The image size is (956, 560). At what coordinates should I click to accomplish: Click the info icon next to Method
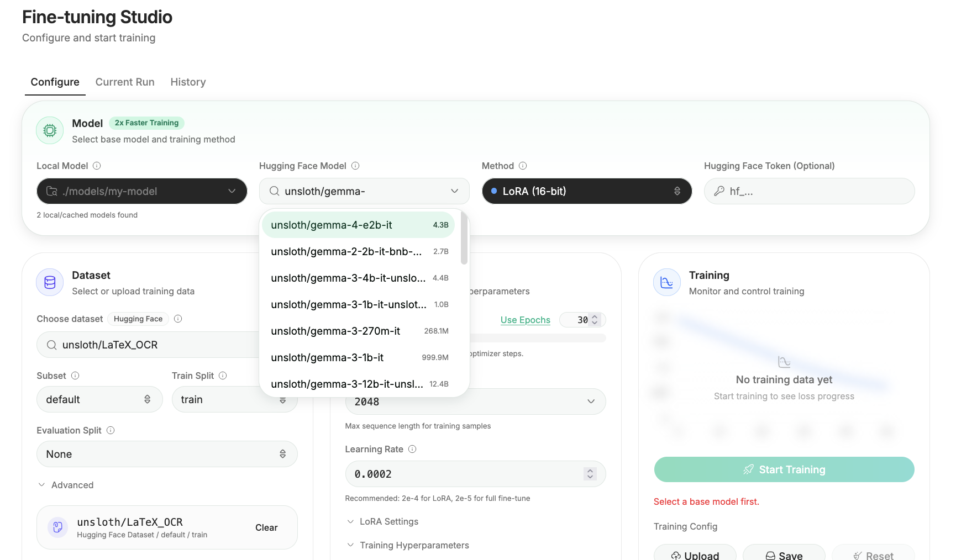point(523,166)
